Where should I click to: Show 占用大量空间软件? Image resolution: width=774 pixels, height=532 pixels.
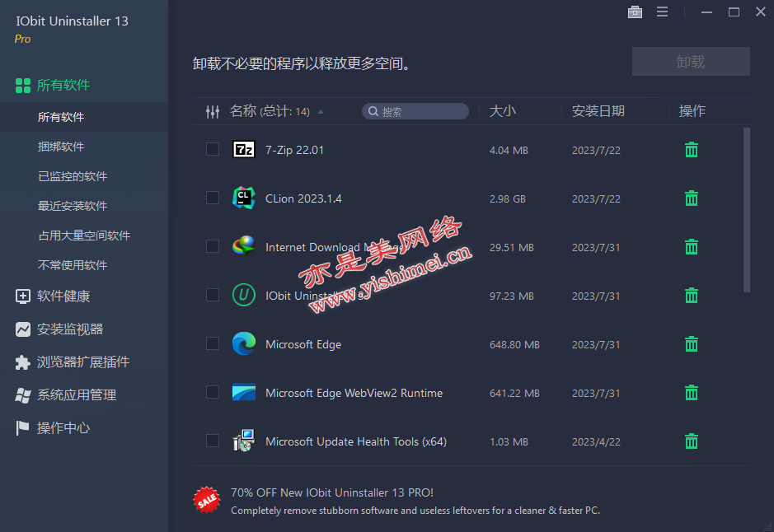84,236
